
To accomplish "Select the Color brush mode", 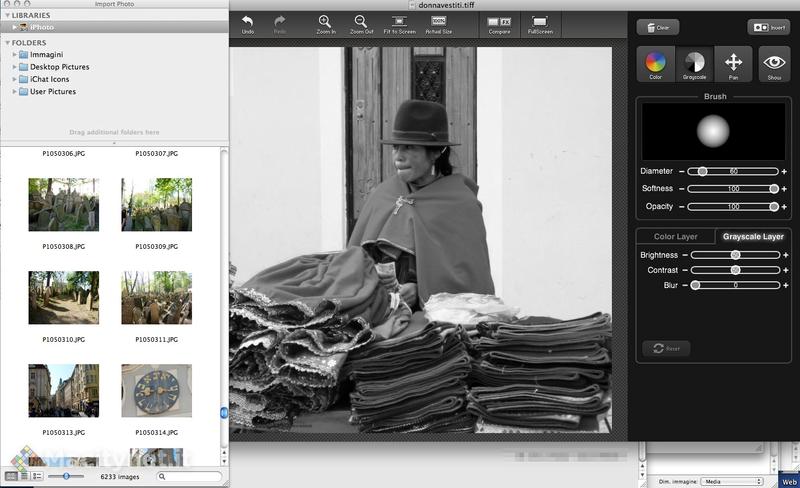I will [656, 63].
